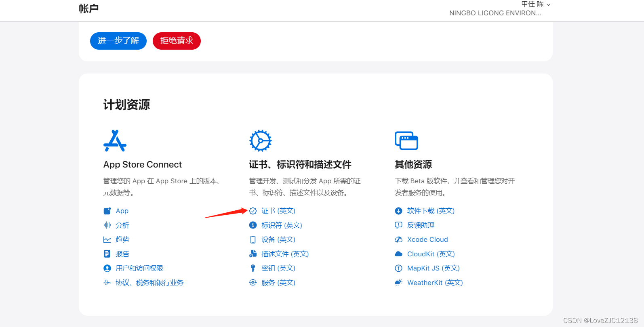644x327 pixels.
Task: Open the 分析 link
Action: click(x=122, y=225)
